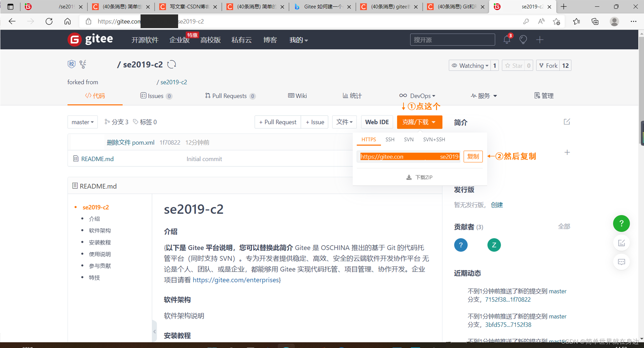Toggle Star on the repository
This screenshot has width=644, height=348.
tap(514, 65)
